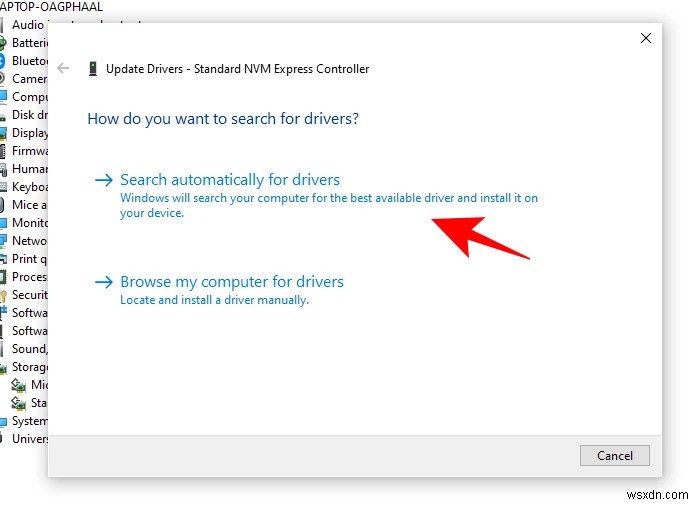Go back using the dialog's back arrow
The width and height of the screenshot is (700, 505).
(63, 68)
